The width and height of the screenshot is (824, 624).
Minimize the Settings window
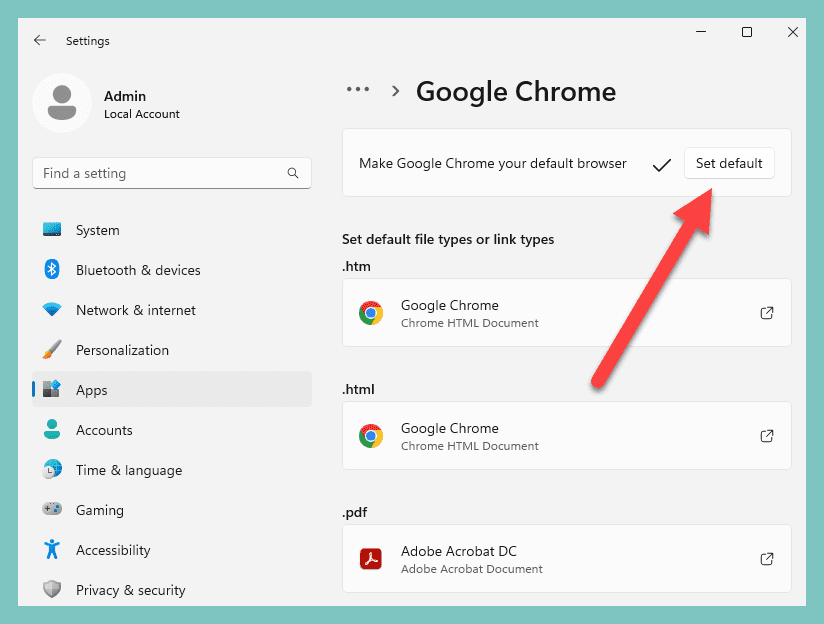pos(701,32)
